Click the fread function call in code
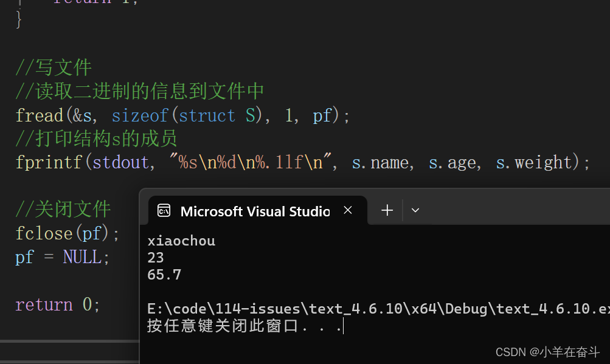Viewport: 610px width, 364px height. click(x=40, y=115)
